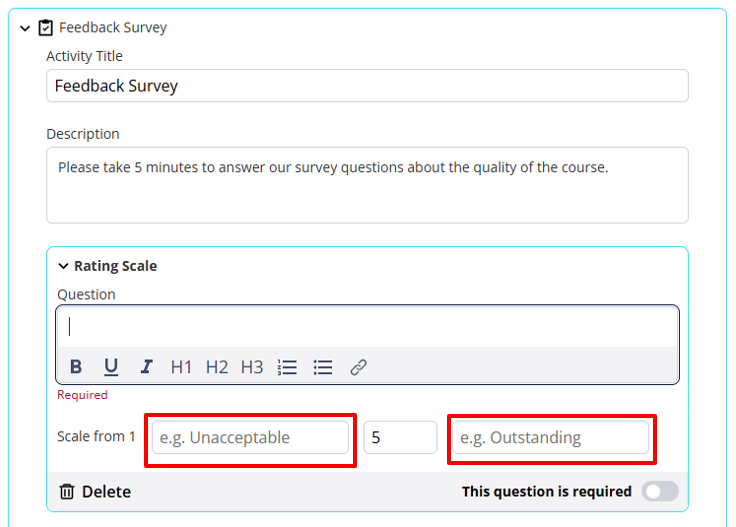This screenshot has width=736, height=527.
Task: Set heading level H1
Action: (181, 367)
